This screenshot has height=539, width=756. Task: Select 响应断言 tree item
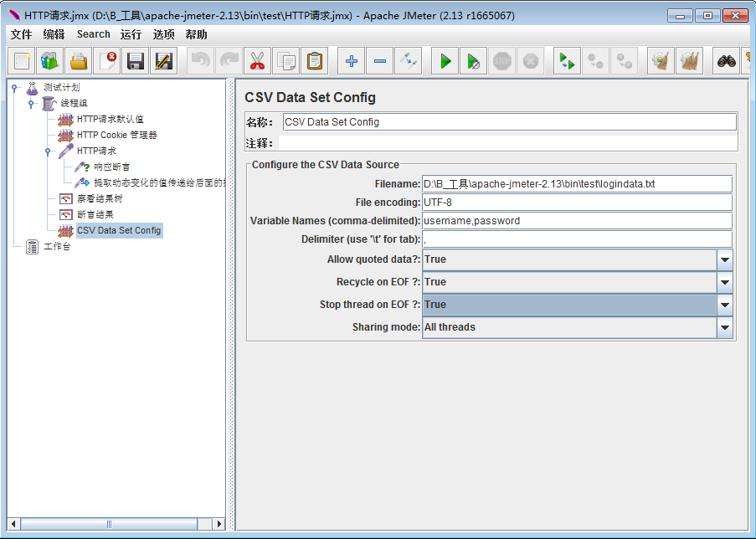(x=112, y=167)
